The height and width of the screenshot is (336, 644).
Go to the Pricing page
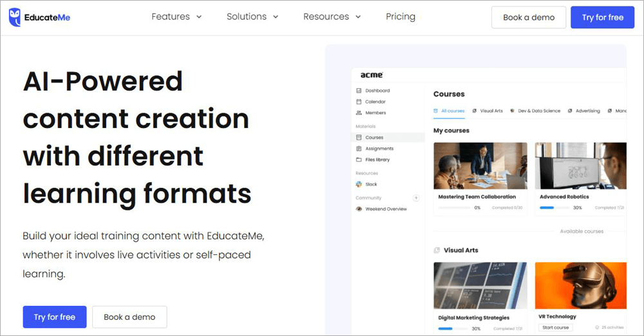[401, 17]
